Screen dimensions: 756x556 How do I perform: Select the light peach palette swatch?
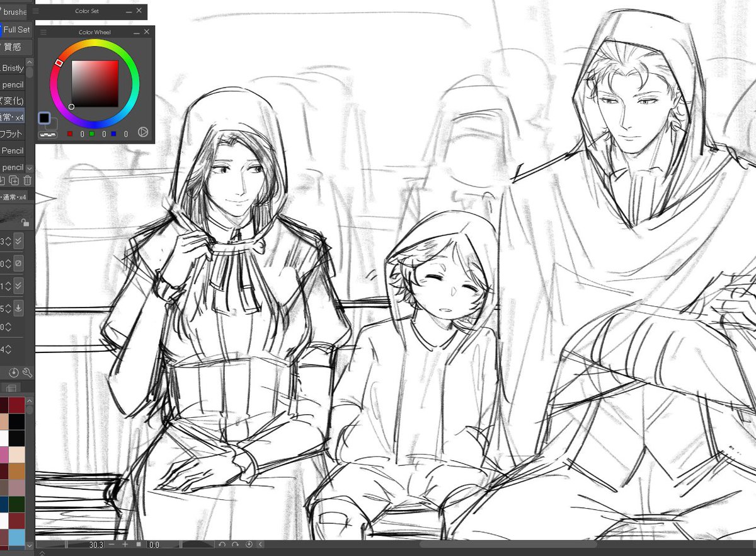[16, 454]
